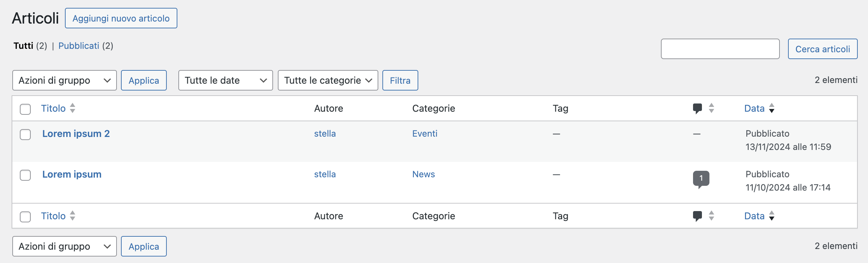Switch to the Pubblicati filter view
The height and width of the screenshot is (263, 868).
79,46
